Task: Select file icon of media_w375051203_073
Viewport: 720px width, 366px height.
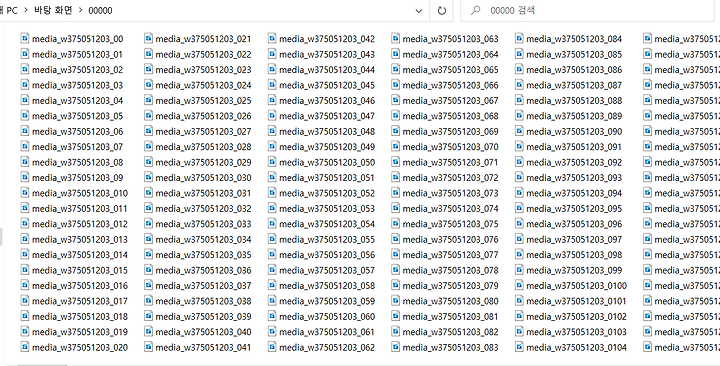Action: [x=396, y=193]
